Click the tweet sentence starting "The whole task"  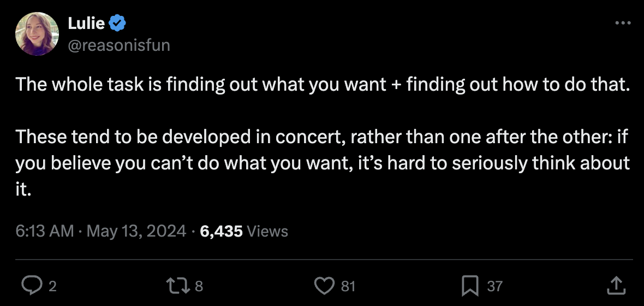coord(322,85)
